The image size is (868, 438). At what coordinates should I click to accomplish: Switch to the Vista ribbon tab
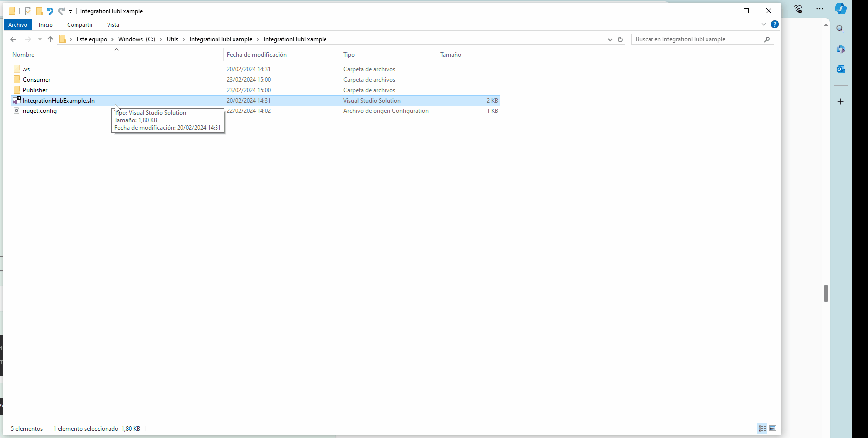[x=113, y=25]
